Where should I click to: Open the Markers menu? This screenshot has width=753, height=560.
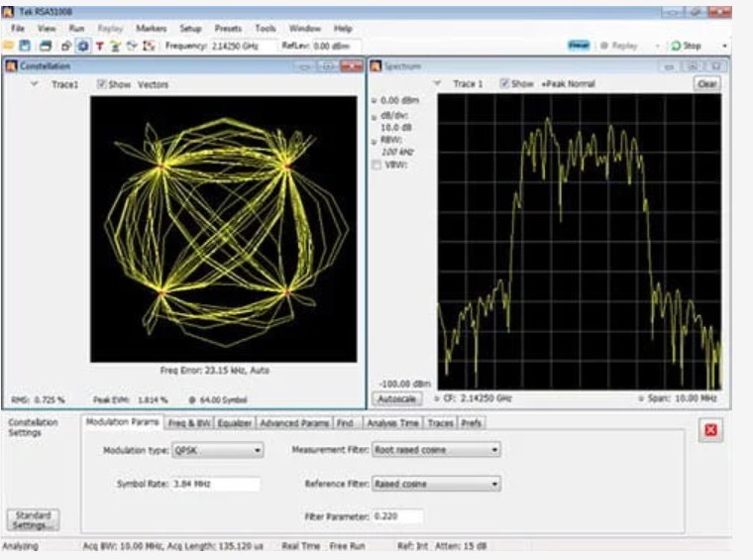coord(152,29)
